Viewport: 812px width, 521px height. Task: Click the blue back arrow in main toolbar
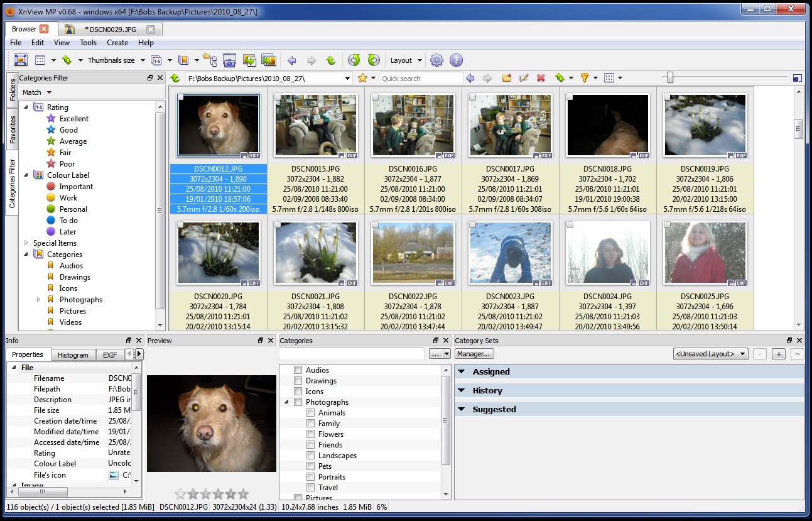tap(291, 60)
